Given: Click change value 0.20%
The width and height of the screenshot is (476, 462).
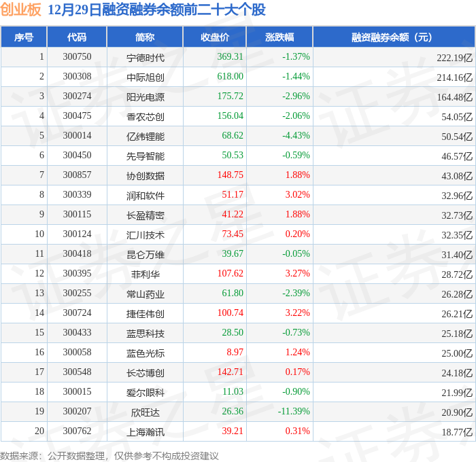Looking at the screenshot, I should [298, 234].
